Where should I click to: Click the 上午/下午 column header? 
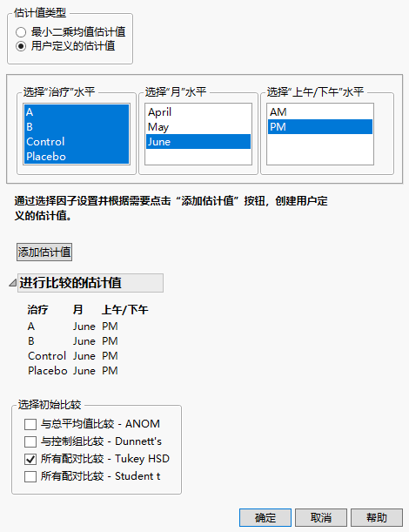click(x=125, y=309)
